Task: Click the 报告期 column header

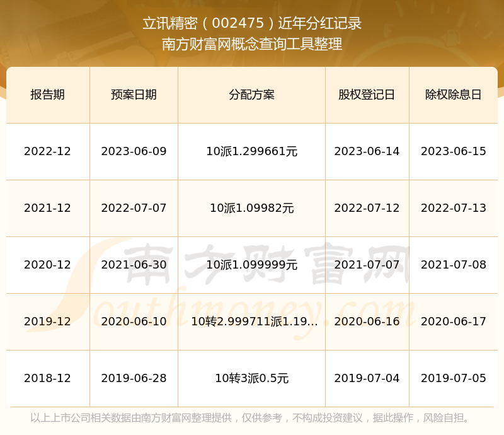Action: pyautogui.click(x=48, y=95)
